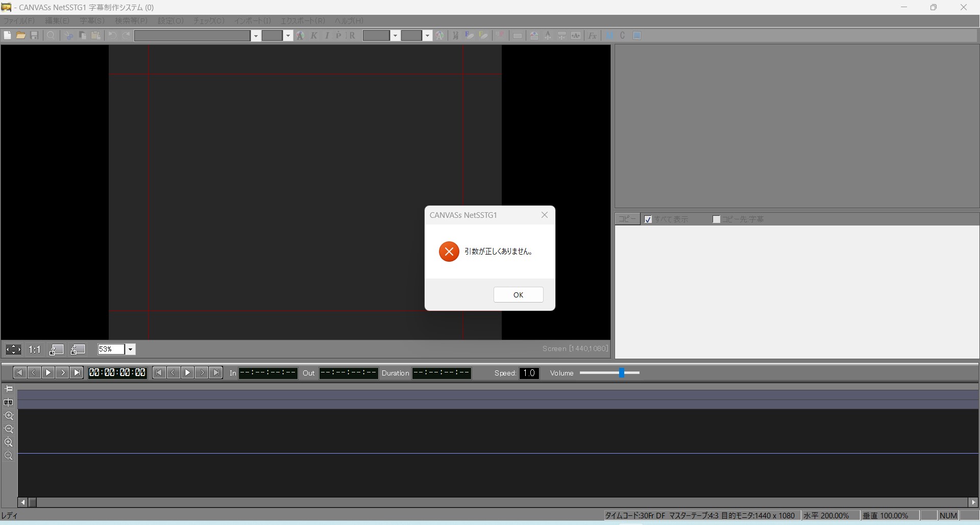Viewport: 980px width, 525px height.
Task: Open the ヘルプ(H) menu
Action: (x=349, y=21)
